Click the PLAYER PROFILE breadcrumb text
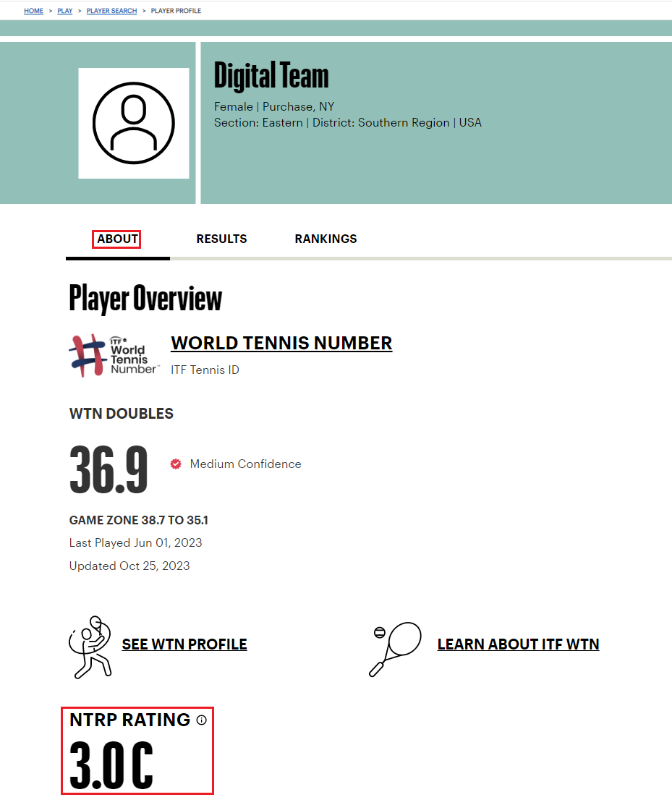The height and width of the screenshot is (805, 672). (x=176, y=10)
